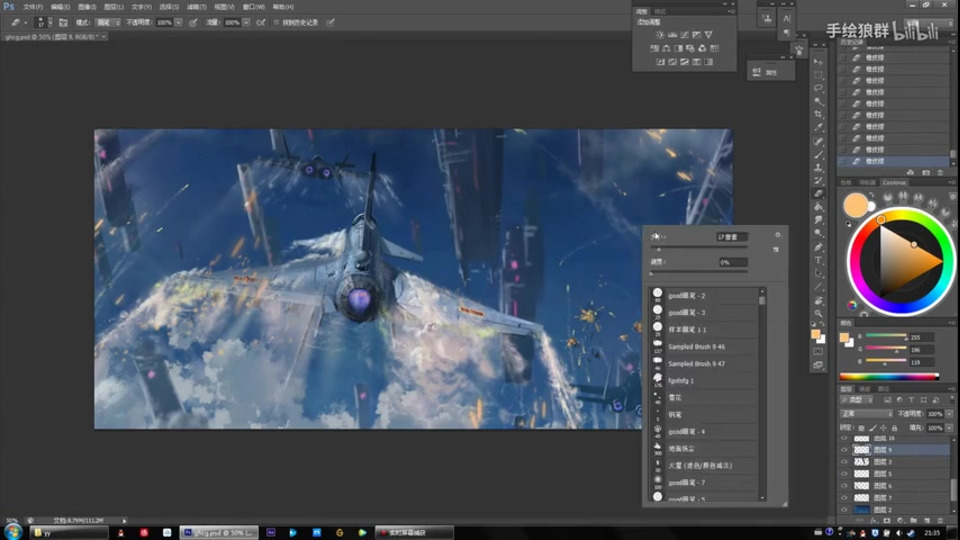Open the 编辑(E) menu

[60, 7]
